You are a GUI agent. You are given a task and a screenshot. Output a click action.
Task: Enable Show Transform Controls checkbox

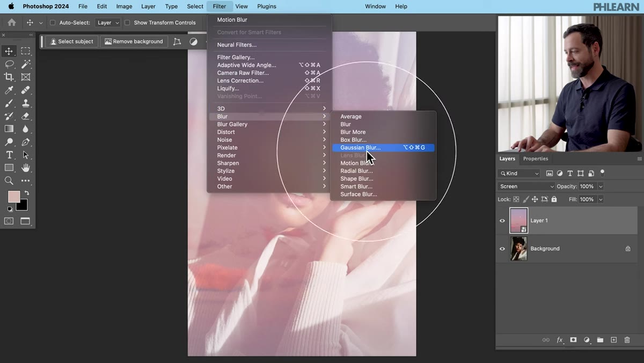point(127,23)
